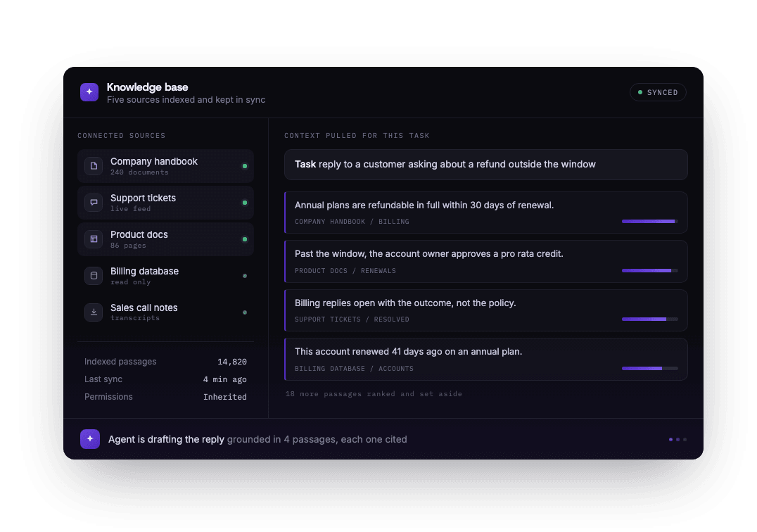Click the CONTEXT PULLED FOR THIS TASK heading
Image resolution: width=757 pixels, height=532 pixels.
click(x=357, y=136)
